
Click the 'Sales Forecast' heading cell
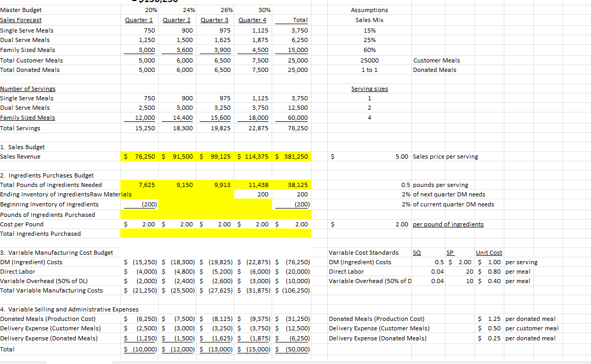(x=20, y=20)
